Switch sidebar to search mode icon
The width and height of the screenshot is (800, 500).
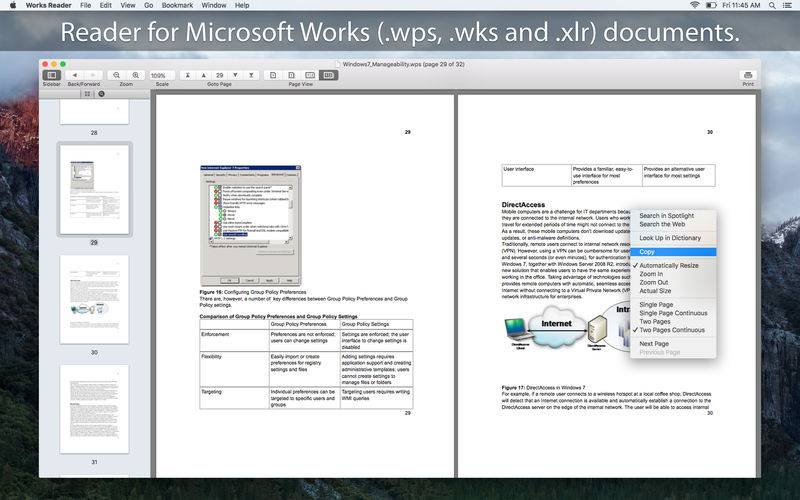point(101,94)
